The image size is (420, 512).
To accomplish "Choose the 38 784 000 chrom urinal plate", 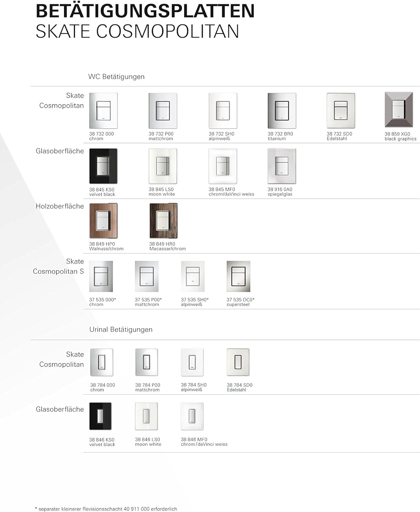I will pos(101,362).
